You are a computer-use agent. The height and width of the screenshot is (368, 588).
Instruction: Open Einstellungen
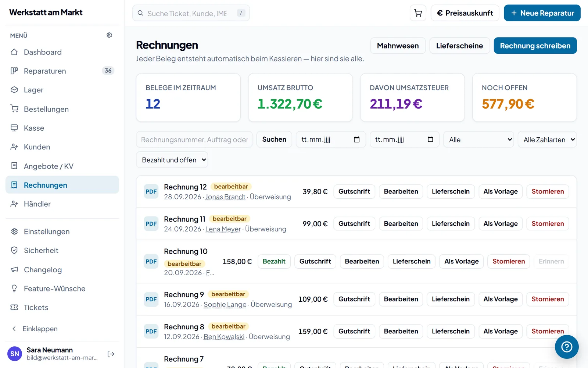click(x=62, y=232)
